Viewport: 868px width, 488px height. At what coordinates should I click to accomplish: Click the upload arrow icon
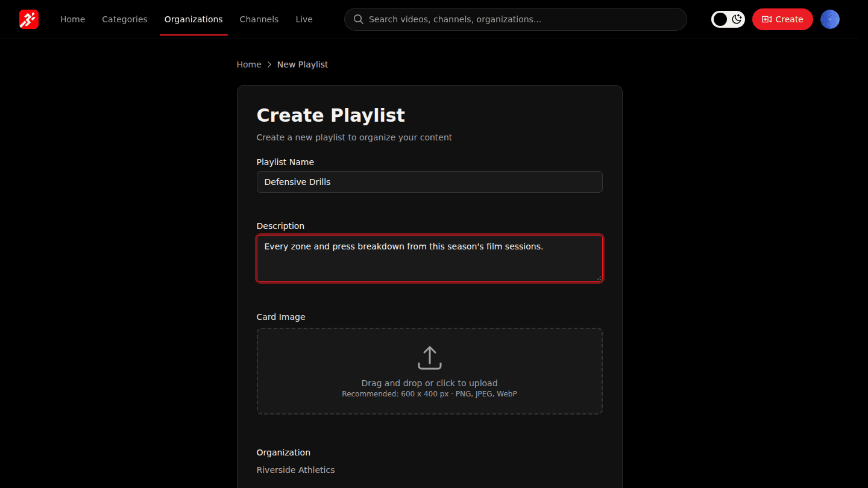coord(430,357)
